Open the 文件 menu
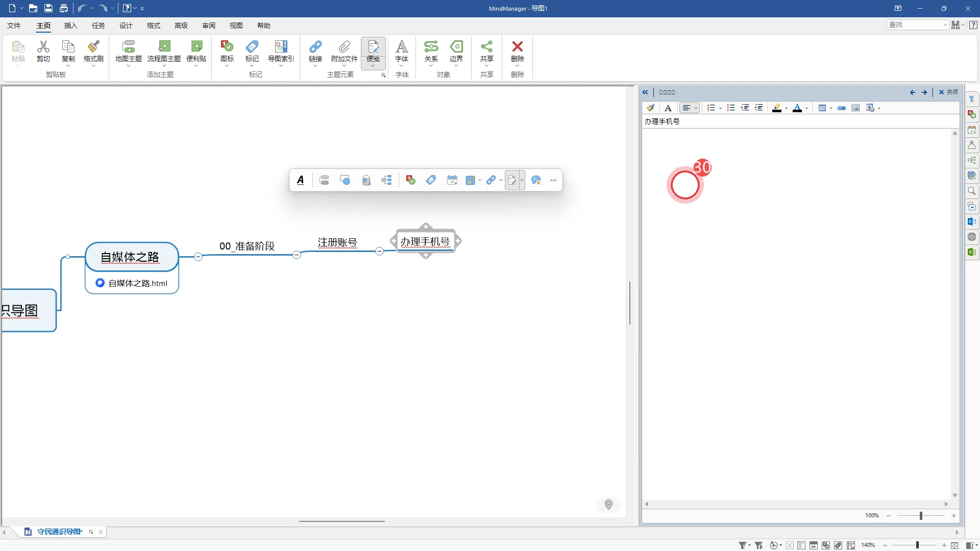Image resolution: width=980 pixels, height=551 pixels. click(14, 26)
